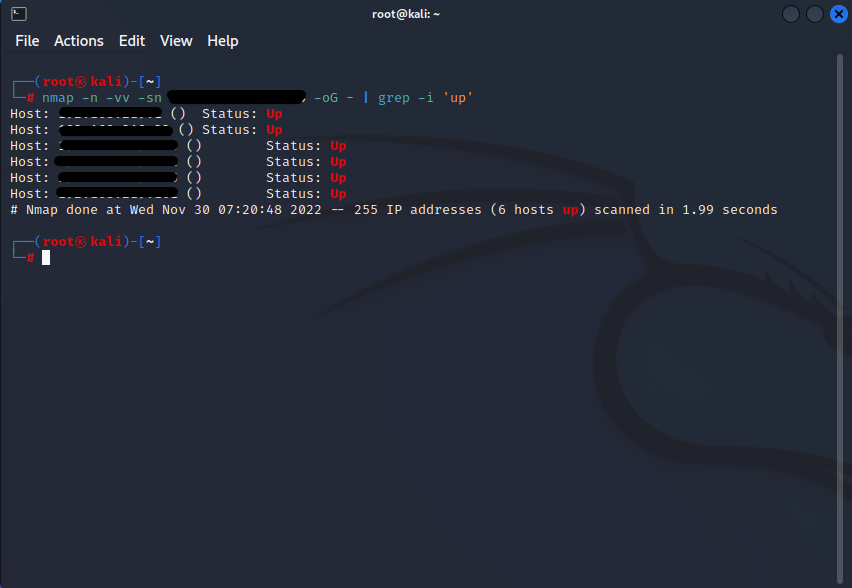Open the Actions menu
852x588 pixels.
click(x=78, y=41)
